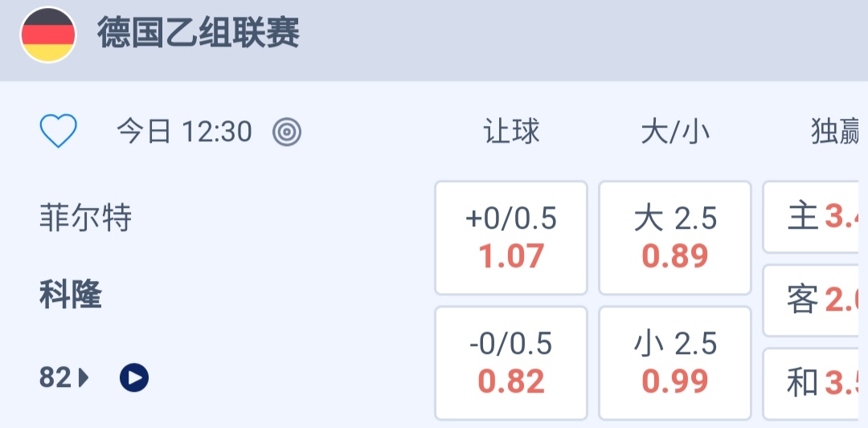The image size is (868, 428).
Task: Select the 独赢 moneyline column header
Action: [x=836, y=132]
